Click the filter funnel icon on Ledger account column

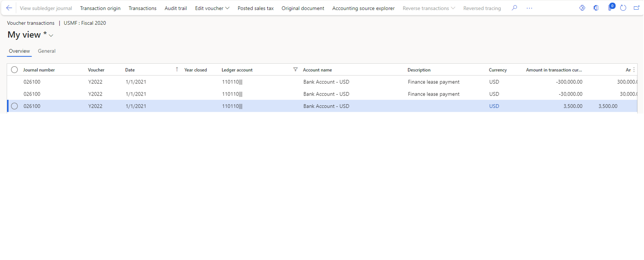click(295, 69)
